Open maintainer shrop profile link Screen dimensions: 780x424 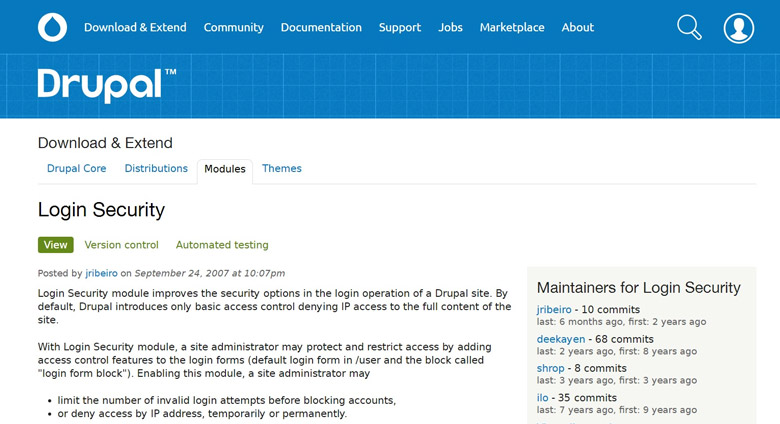[x=550, y=368]
